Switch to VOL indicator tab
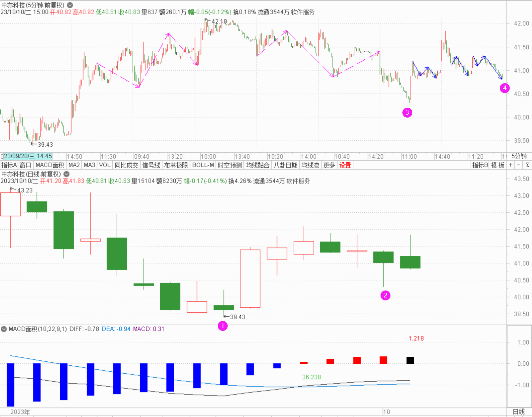 pos(105,165)
